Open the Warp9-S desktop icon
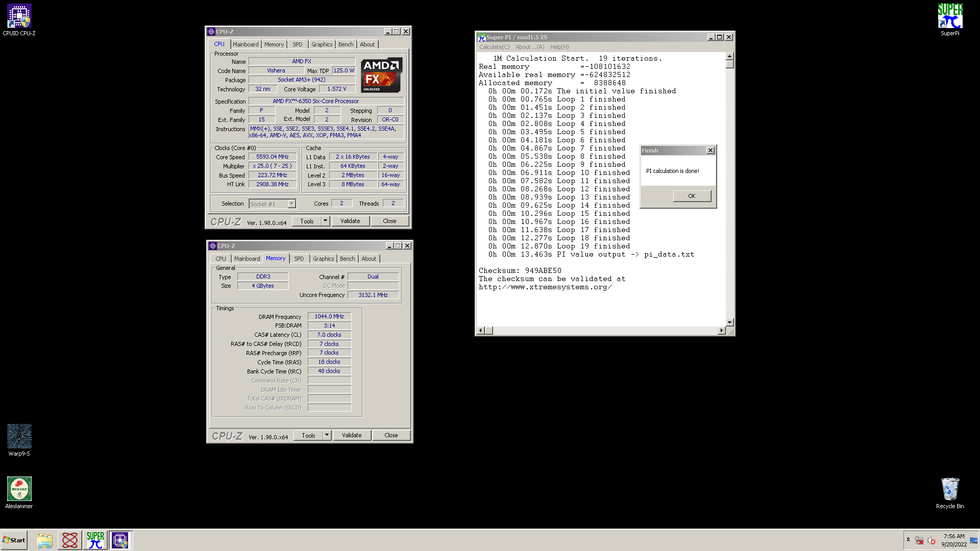Image resolution: width=980 pixels, height=551 pixels. pyautogui.click(x=19, y=440)
